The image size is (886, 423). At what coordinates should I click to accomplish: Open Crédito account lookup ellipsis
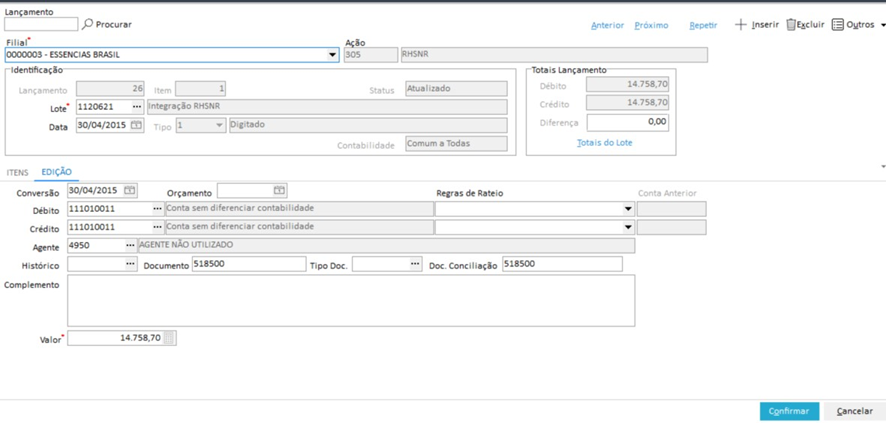(158, 227)
